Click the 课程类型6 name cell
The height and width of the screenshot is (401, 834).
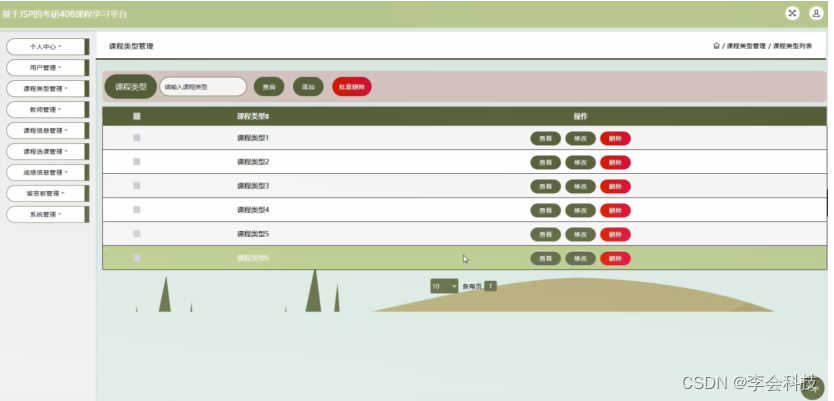(x=253, y=258)
